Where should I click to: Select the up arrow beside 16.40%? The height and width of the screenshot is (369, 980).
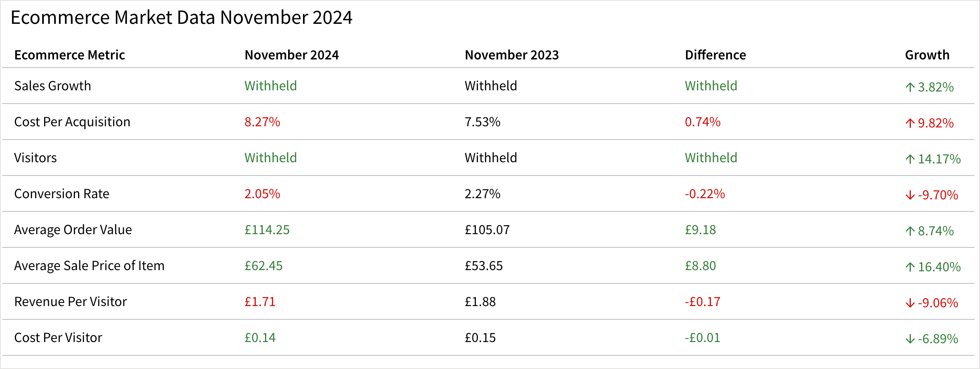[x=910, y=267]
